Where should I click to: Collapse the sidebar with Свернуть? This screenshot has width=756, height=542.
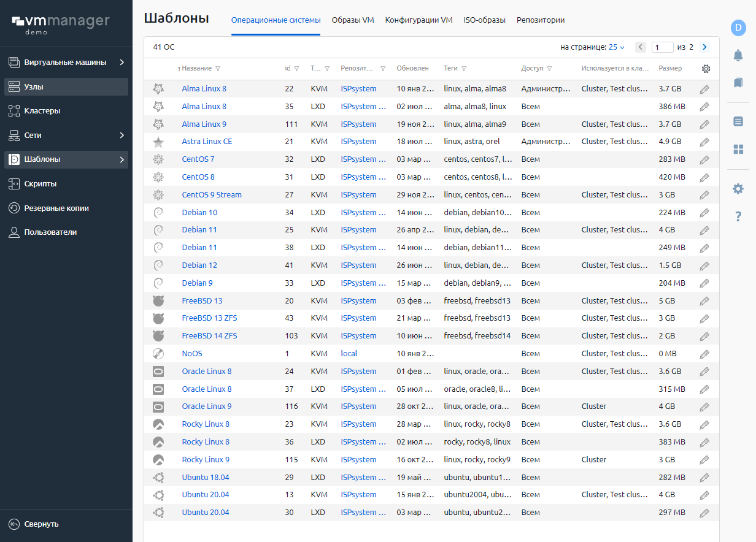[42, 524]
